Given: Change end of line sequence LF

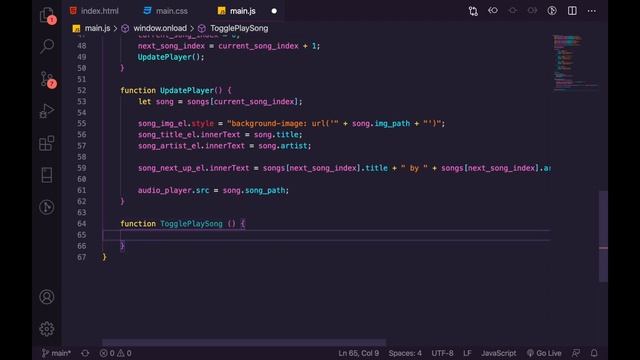Looking at the screenshot, I should pyautogui.click(x=467, y=353).
